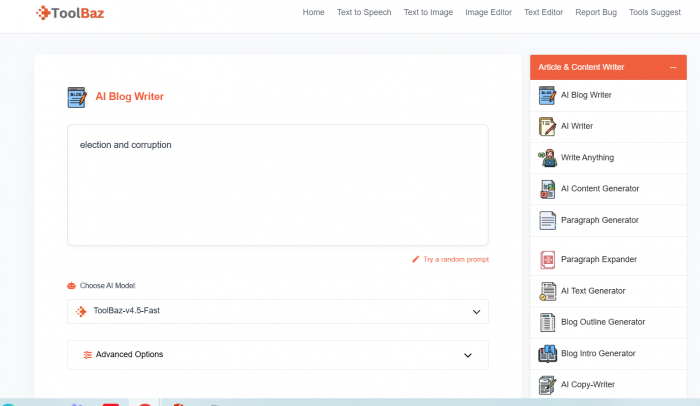Open the Report Bug link
Screen dimensions: 700x406
pos(597,12)
